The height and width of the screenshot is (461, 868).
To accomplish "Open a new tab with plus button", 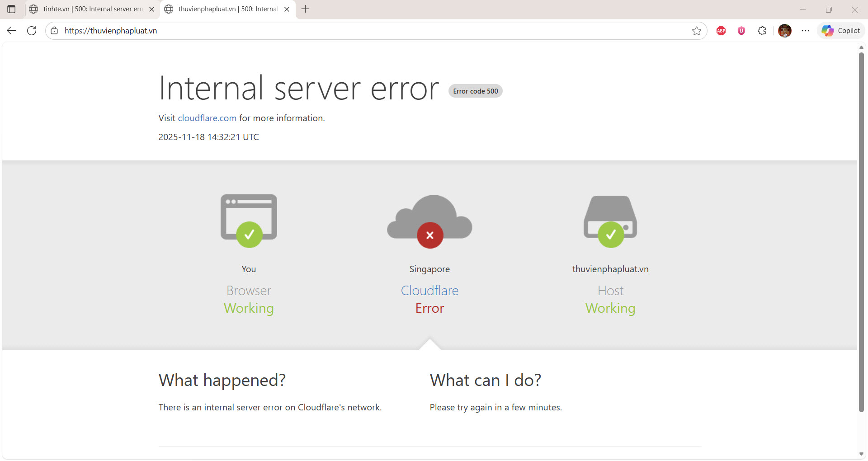I will [306, 9].
